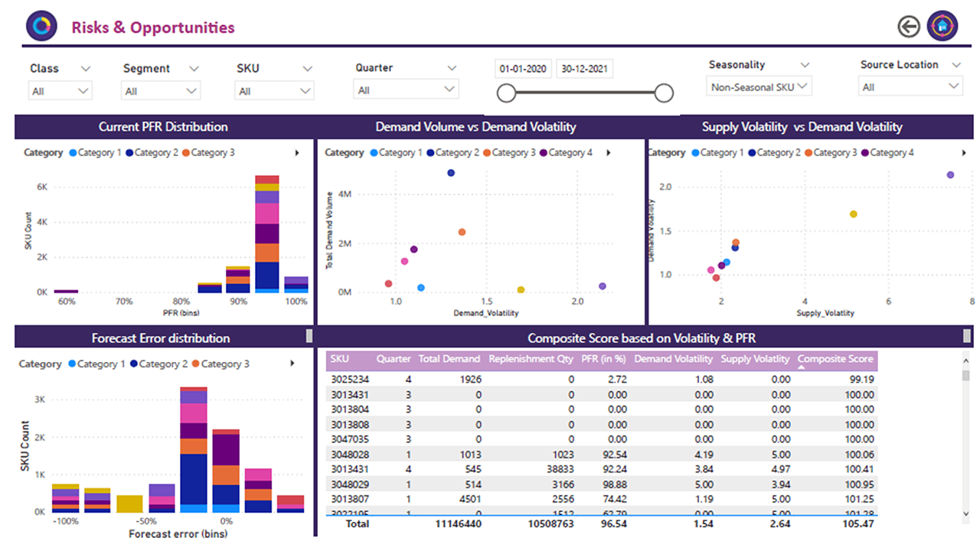The image size is (980, 551).
Task: Expand the Quarter slicer header chevron
Action: pyautogui.click(x=452, y=68)
